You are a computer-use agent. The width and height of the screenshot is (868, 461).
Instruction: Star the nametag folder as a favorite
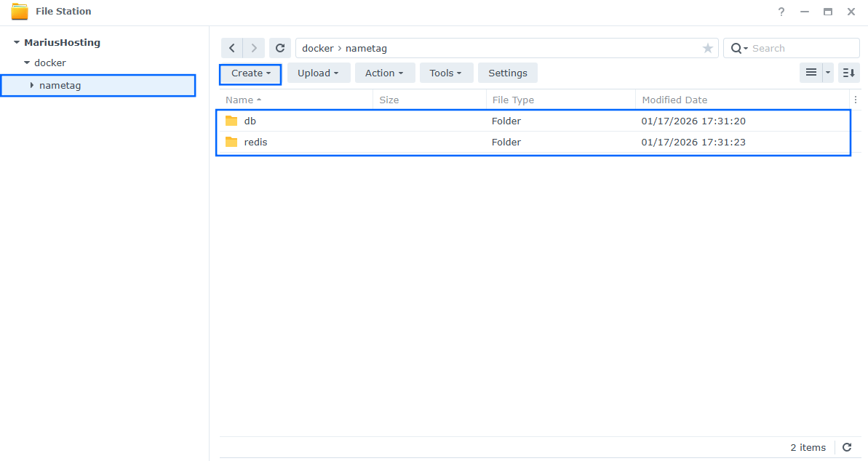tap(707, 48)
